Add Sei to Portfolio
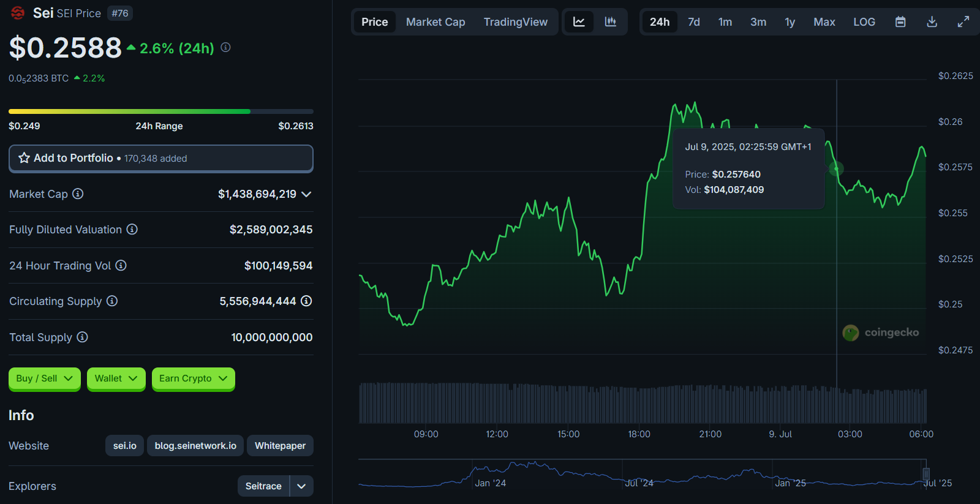The image size is (980, 504). click(x=160, y=158)
